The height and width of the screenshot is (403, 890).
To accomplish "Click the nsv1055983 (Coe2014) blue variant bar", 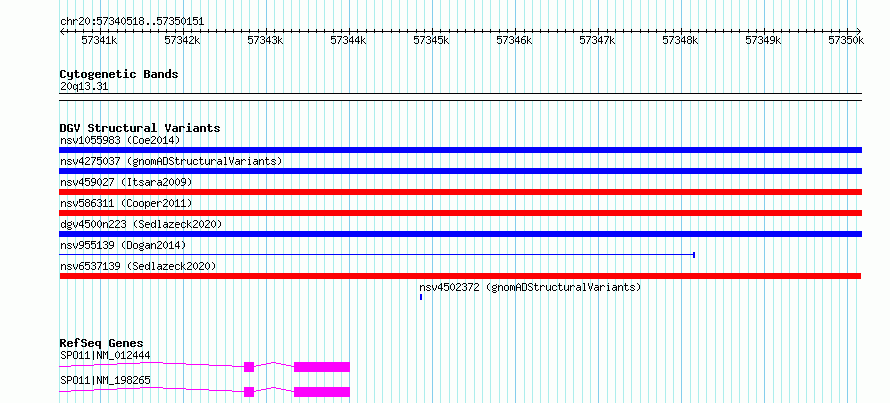I will click(x=460, y=150).
